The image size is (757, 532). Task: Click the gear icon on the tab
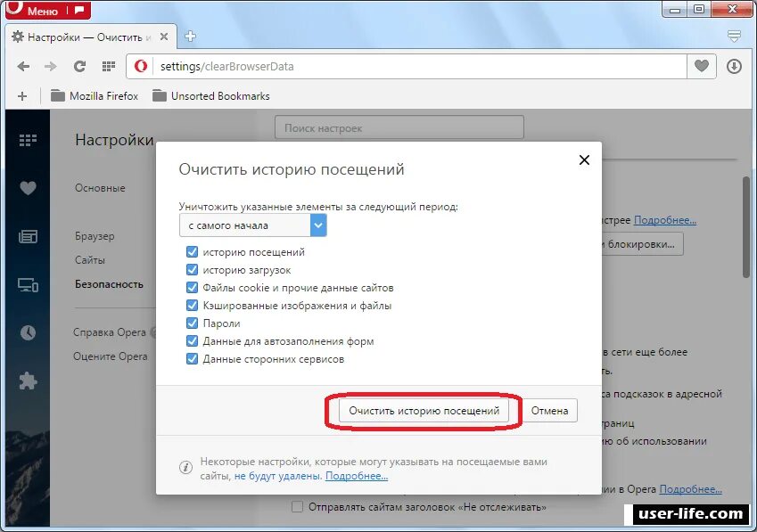click(x=17, y=37)
